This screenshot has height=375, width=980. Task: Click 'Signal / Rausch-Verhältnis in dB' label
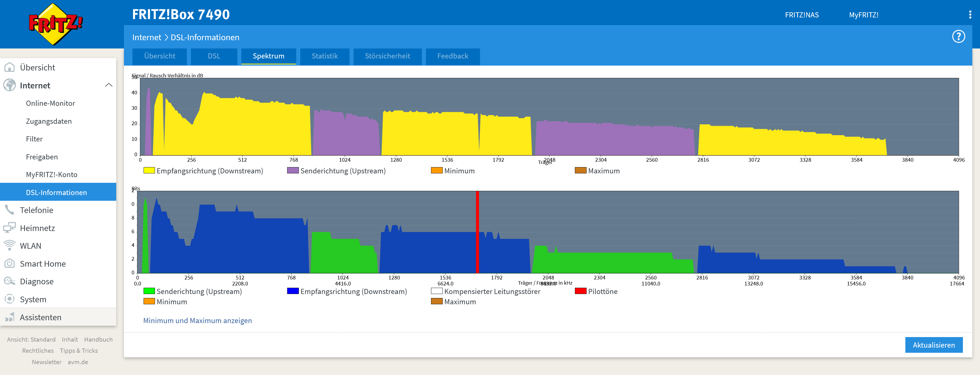pyautogui.click(x=168, y=75)
